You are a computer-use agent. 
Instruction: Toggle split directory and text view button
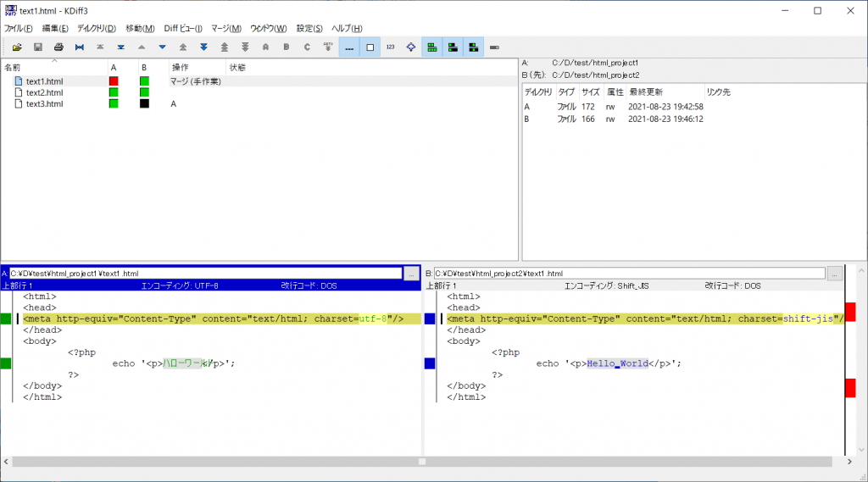tap(432, 47)
